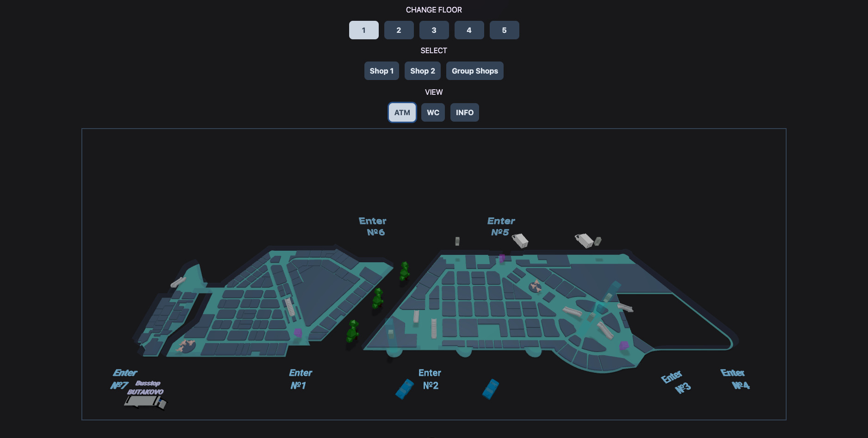This screenshot has height=438, width=868.
Task: Select Shop 1
Action: click(382, 71)
